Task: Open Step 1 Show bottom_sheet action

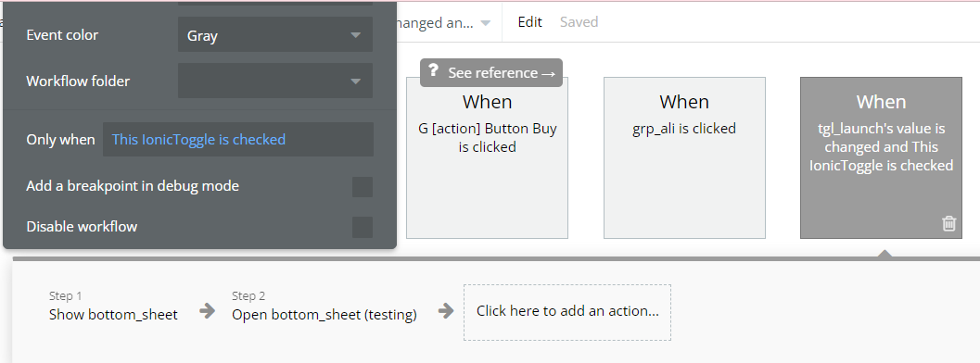Action: tap(113, 307)
